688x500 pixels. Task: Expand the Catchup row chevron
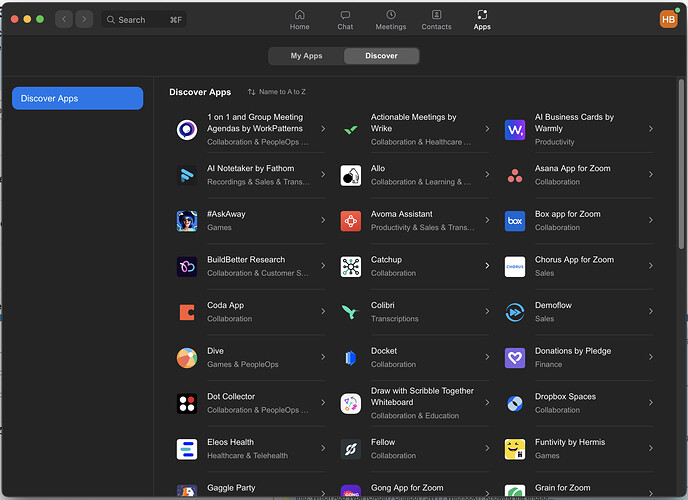(x=487, y=265)
